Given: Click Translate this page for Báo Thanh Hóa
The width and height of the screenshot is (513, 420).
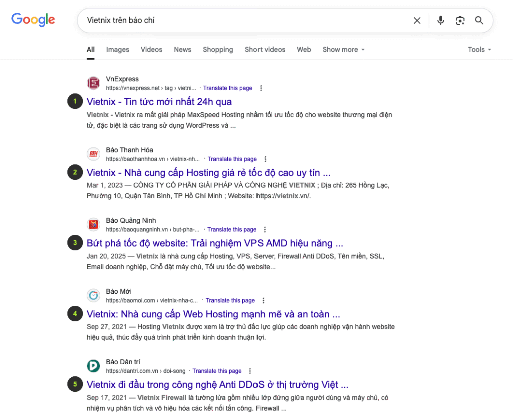Looking at the screenshot, I should coord(232,159).
